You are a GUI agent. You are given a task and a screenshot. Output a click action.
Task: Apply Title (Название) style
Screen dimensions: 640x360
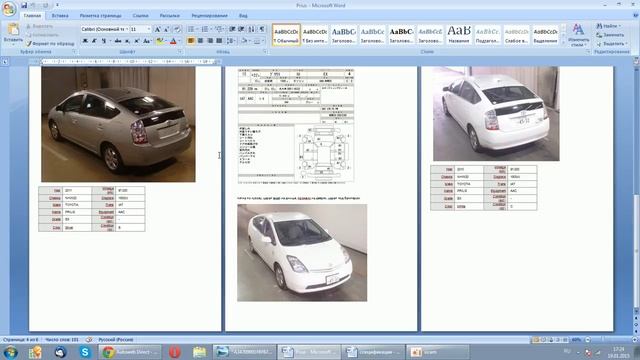[x=459, y=35]
